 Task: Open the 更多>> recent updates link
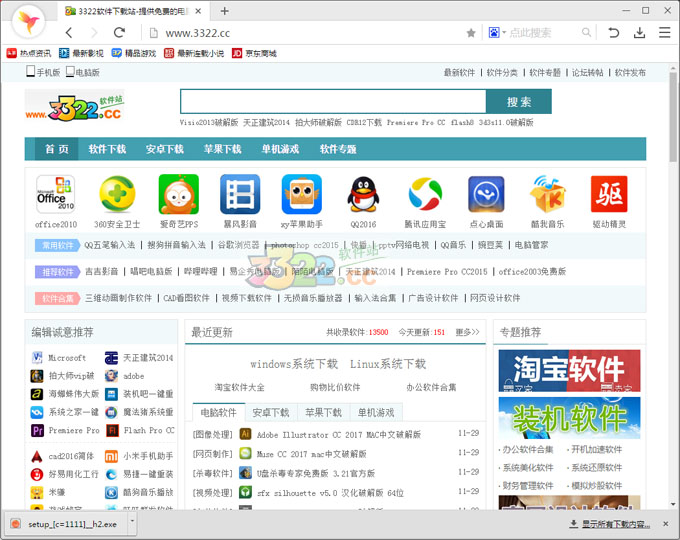tap(468, 332)
